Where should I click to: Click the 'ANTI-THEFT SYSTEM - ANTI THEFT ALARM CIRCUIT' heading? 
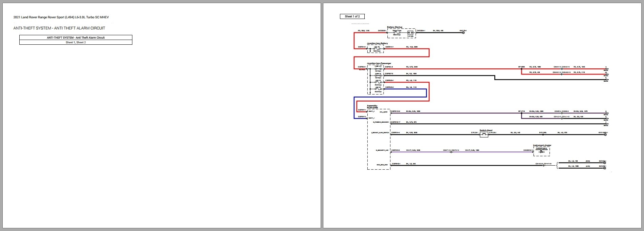coord(59,28)
